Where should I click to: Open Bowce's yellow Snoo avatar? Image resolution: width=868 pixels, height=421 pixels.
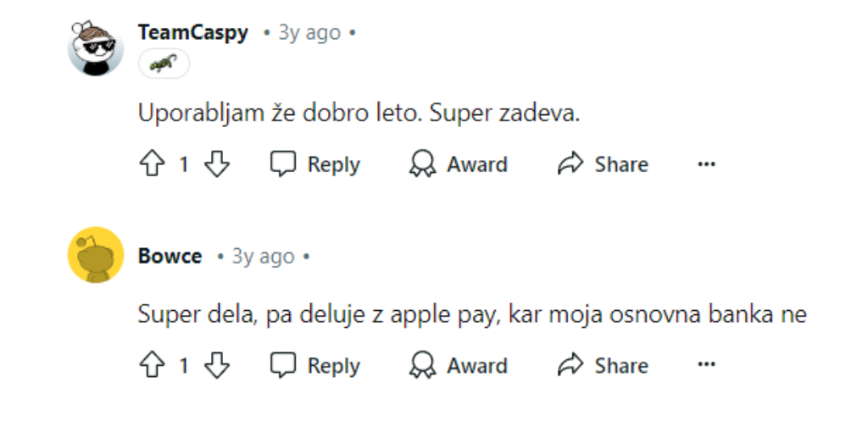[x=96, y=255]
